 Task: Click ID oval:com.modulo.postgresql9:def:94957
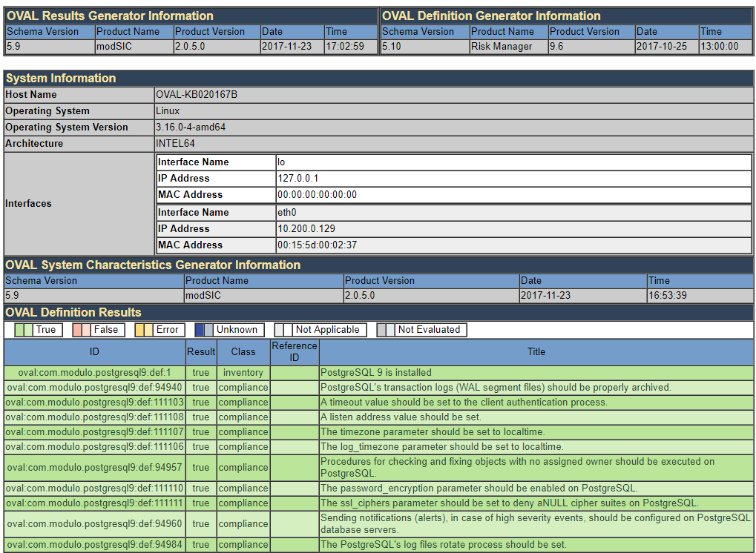(x=94, y=468)
